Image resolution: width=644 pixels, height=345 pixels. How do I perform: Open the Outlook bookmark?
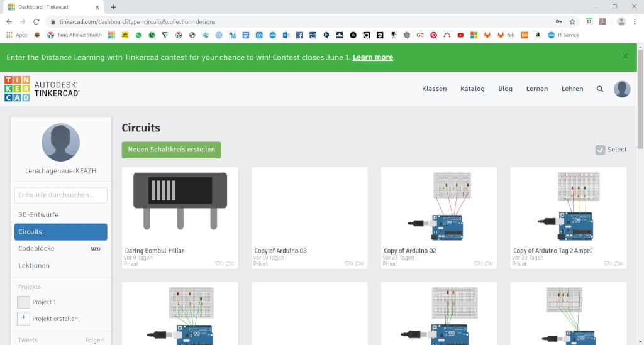[x=286, y=35]
